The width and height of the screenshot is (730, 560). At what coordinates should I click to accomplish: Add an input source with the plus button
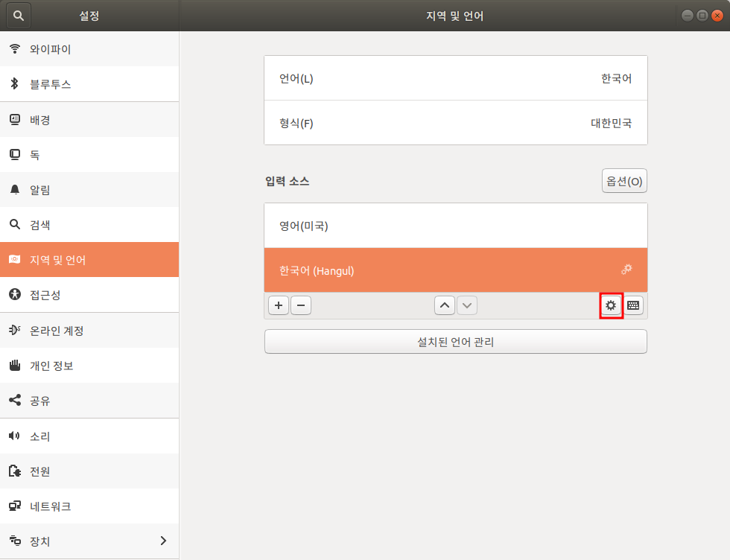279,305
